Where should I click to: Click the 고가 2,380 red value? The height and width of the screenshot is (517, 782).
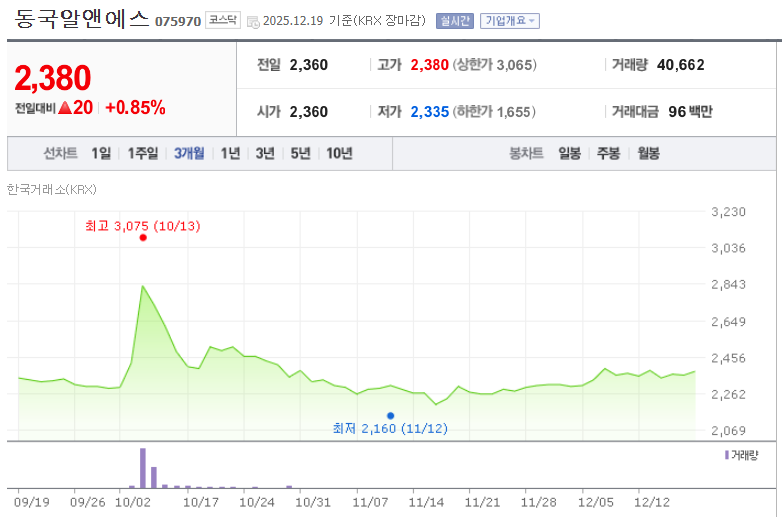[429, 65]
